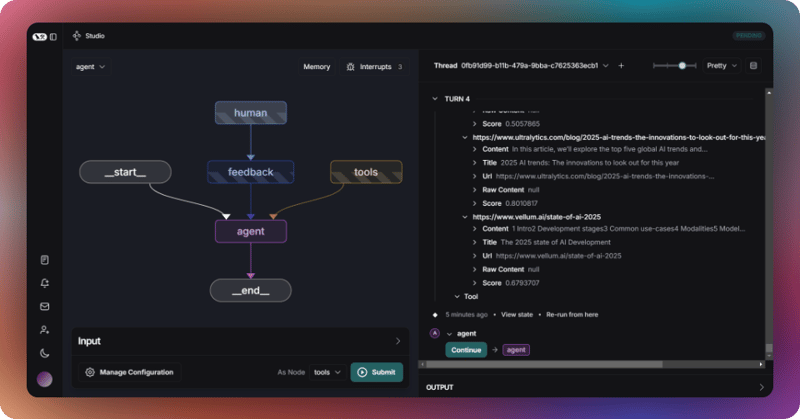Click the Continue button
This screenshot has height=419, width=800.
click(466, 350)
